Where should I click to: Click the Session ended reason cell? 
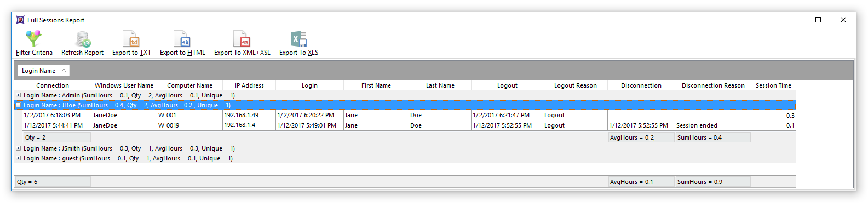(713, 125)
